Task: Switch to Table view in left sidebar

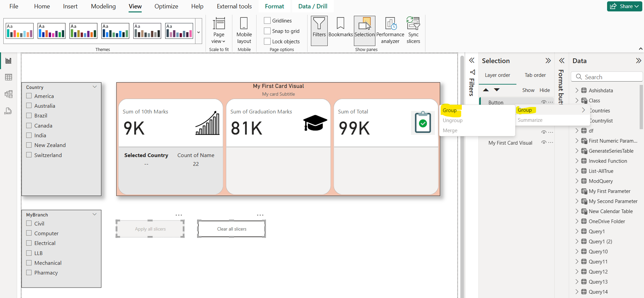Action: click(8, 77)
